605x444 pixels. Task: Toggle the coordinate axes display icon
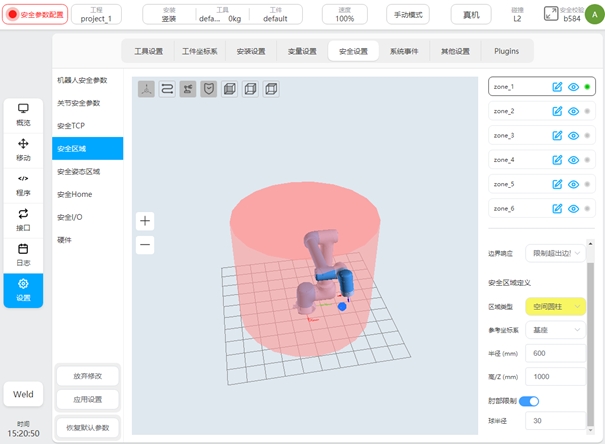pyautogui.click(x=146, y=89)
